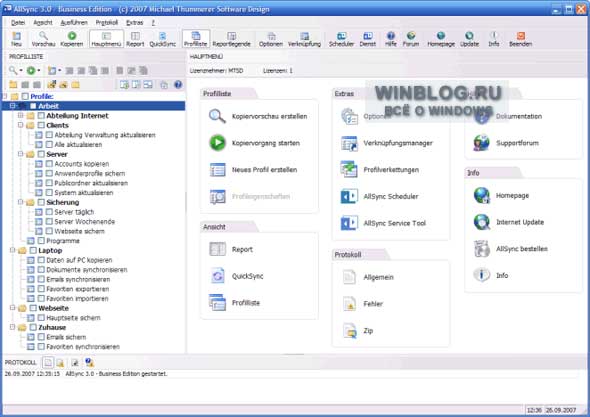This screenshot has height=417, width=590.
Task: Open Profilverkettungen in Extras
Action: point(391,170)
